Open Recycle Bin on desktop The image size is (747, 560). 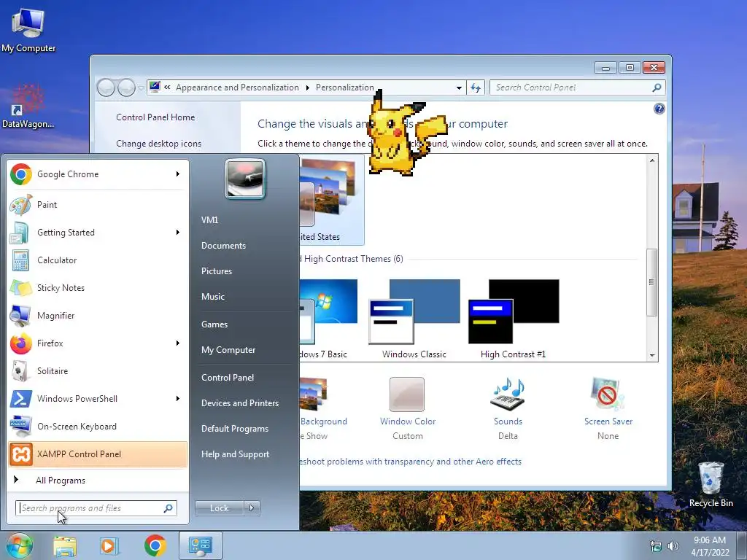pyautogui.click(x=711, y=484)
